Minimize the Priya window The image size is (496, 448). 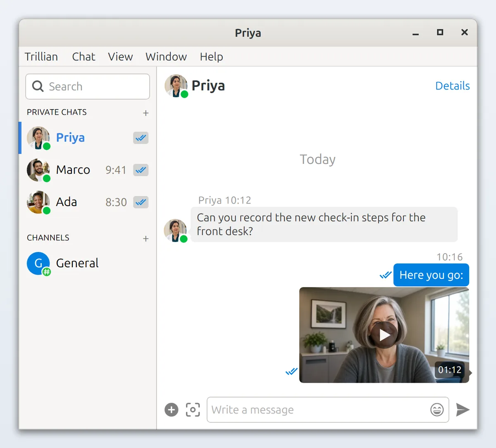[x=415, y=33]
